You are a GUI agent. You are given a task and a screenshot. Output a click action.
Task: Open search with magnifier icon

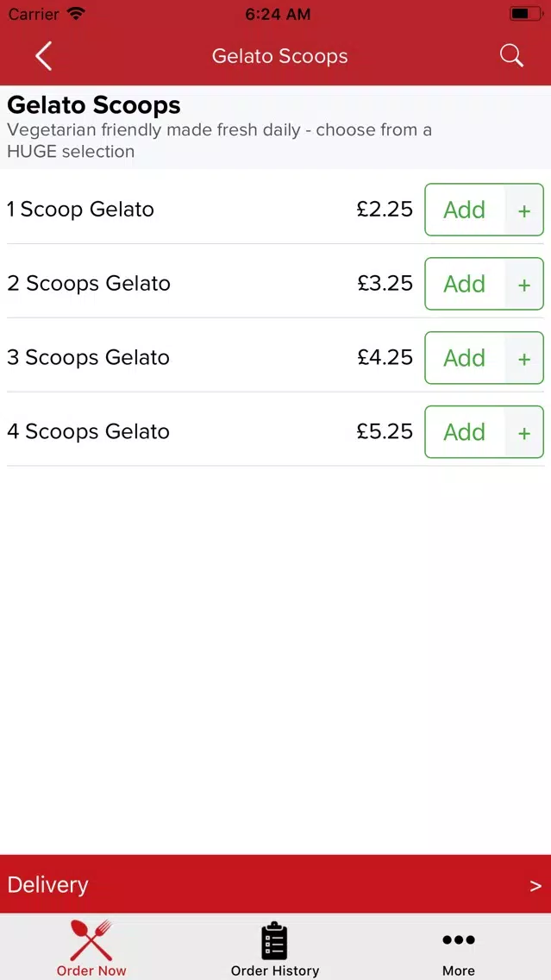point(511,56)
